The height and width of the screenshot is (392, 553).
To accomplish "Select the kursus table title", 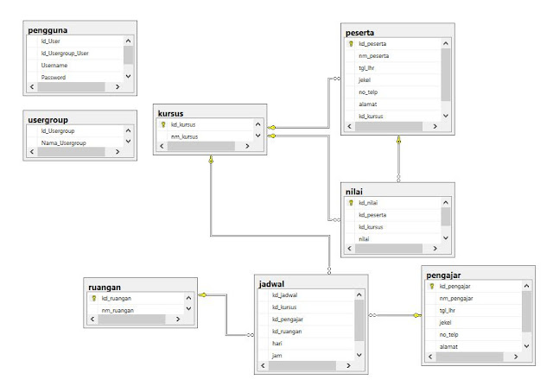I will [x=171, y=113].
